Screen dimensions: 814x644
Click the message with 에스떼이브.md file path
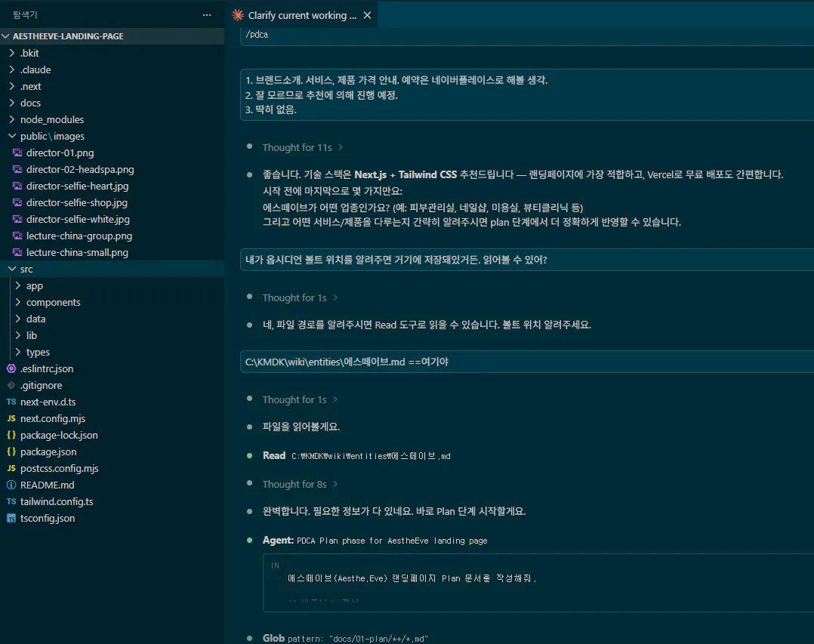coord(527,362)
